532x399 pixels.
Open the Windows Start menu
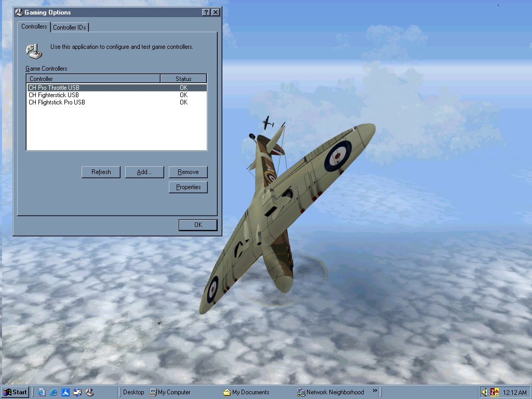click(x=15, y=392)
